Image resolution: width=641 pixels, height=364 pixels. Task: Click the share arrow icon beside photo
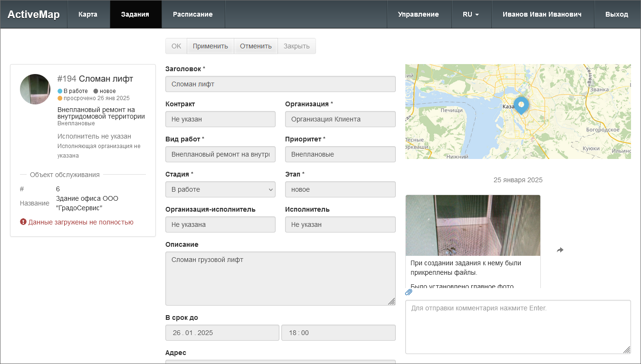[x=560, y=250]
